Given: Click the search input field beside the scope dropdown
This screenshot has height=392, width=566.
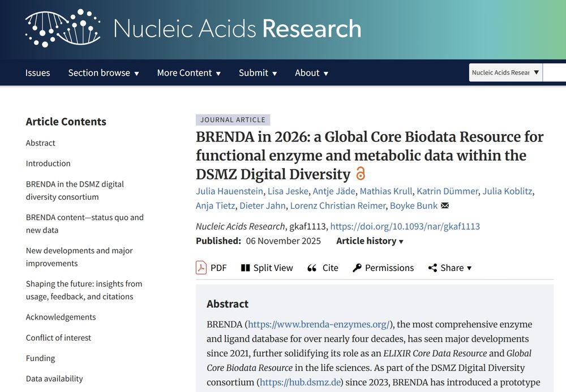Looking at the screenshot, I should point(555,72).
